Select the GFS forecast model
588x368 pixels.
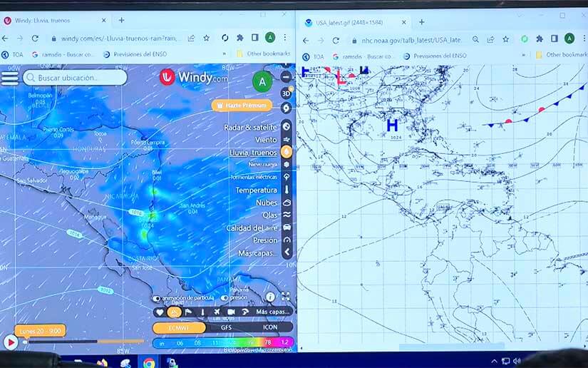click(226, 328)
